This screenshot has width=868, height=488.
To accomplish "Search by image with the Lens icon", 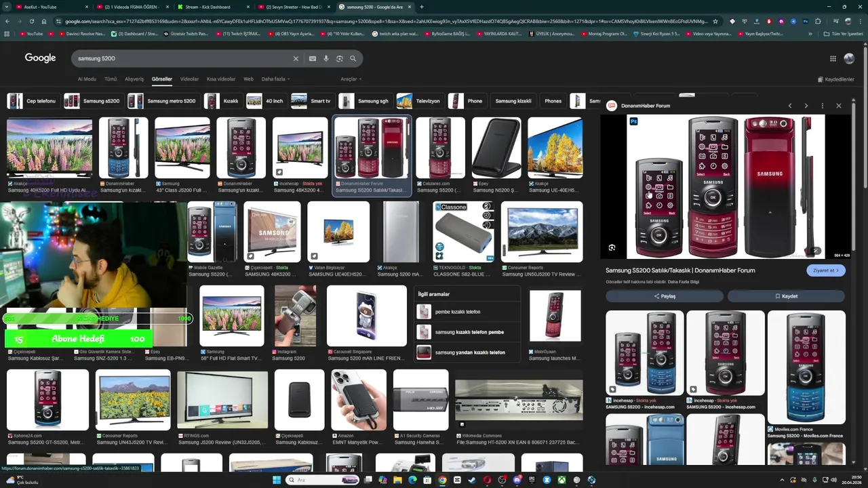I will (x=340, y=59).
